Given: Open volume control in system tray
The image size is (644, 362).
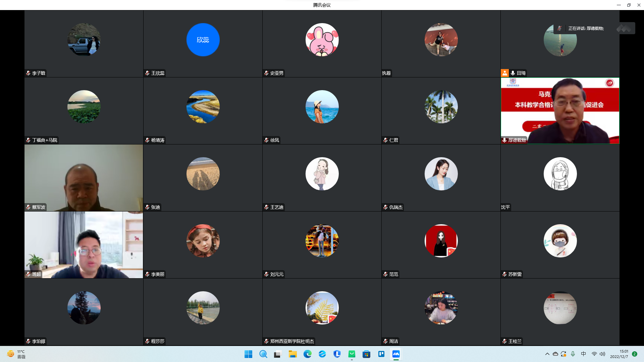Looking at the screenshot, I should (602, 354).
